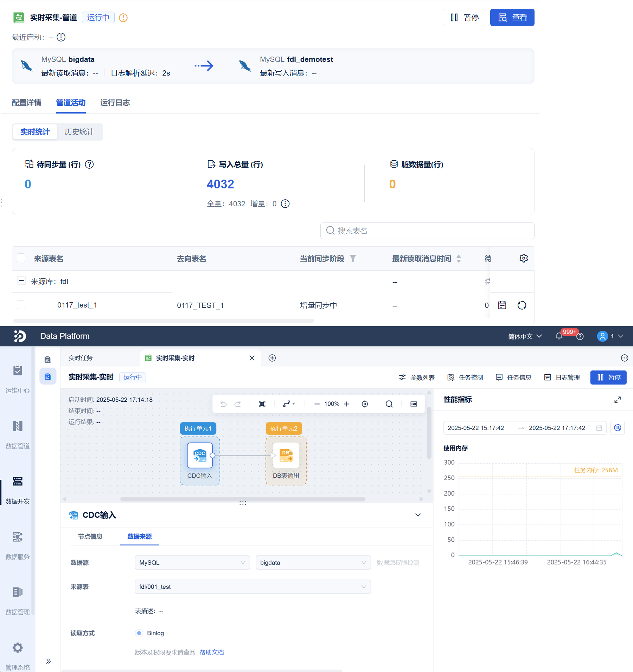The height and width of the screenshot is (672, 633).
Task: Click fit-to-screen icon in canvas toolbar
Action: coord(262,404)
